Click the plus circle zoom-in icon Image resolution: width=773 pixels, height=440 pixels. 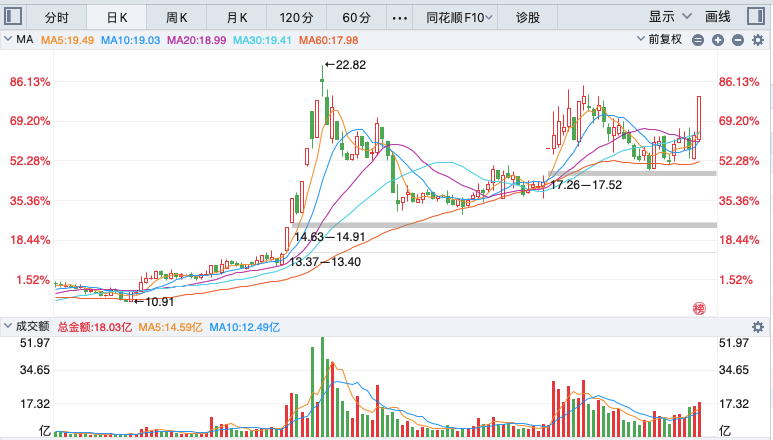[718, 40]
